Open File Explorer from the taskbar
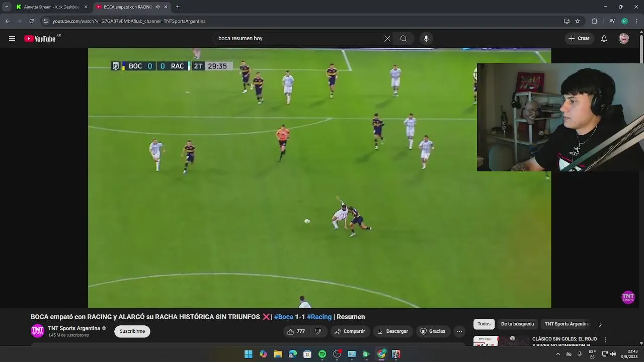 point(278,354)
